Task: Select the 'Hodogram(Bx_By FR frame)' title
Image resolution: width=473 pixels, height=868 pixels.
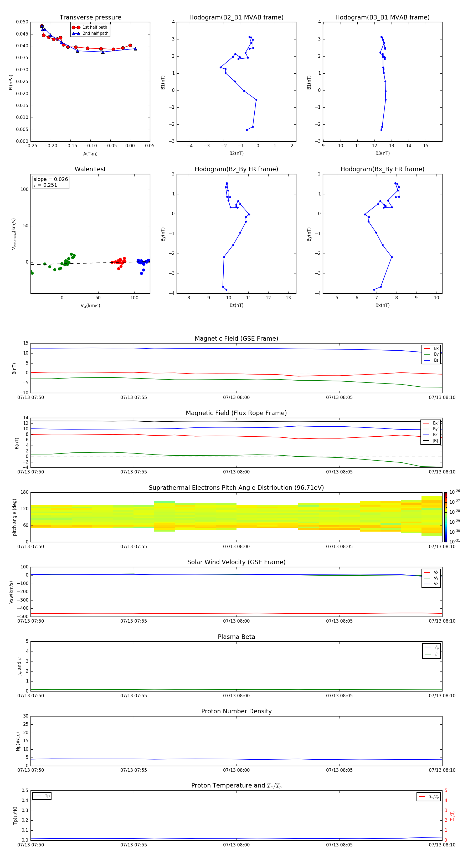Action: (382, 169)
